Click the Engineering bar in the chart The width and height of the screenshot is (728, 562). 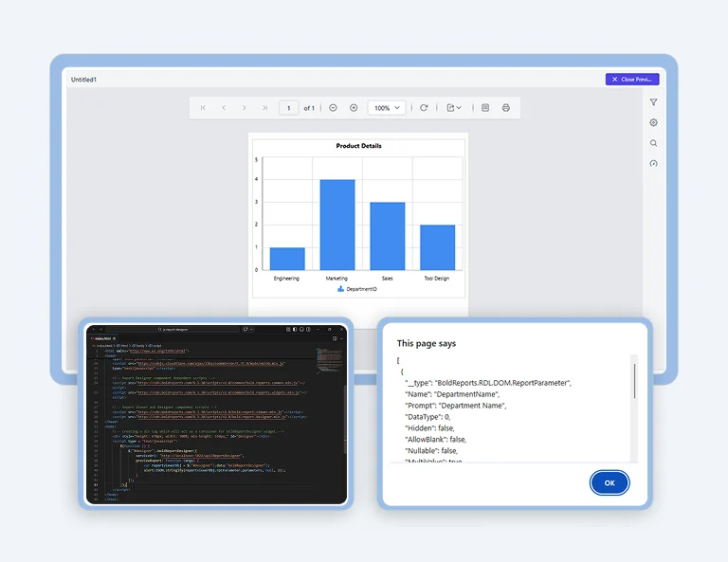coord(287,259)
